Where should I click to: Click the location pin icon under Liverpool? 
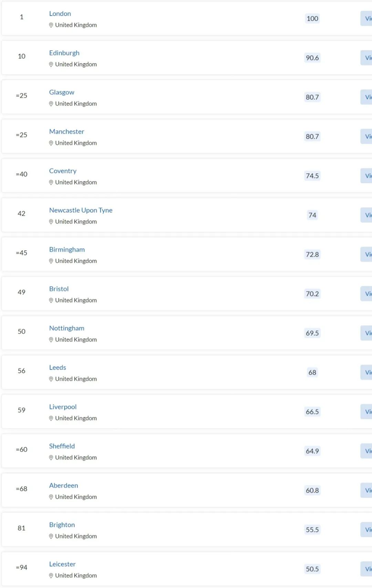point(51,418)
